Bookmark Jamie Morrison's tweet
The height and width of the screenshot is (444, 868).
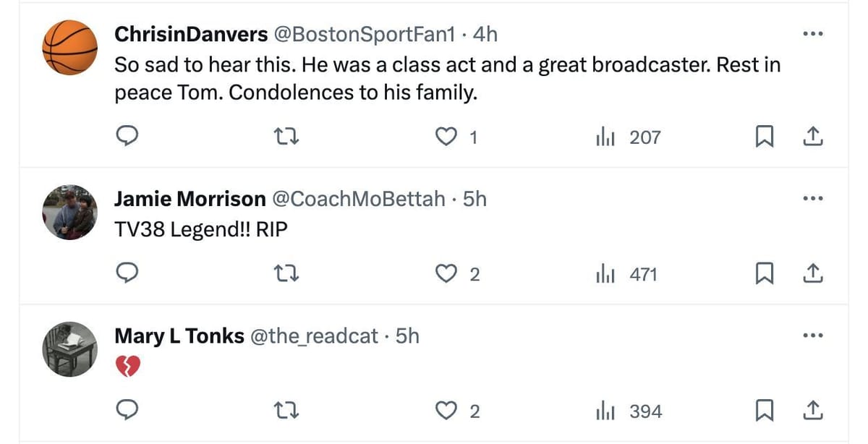click(x=762, y=274)
